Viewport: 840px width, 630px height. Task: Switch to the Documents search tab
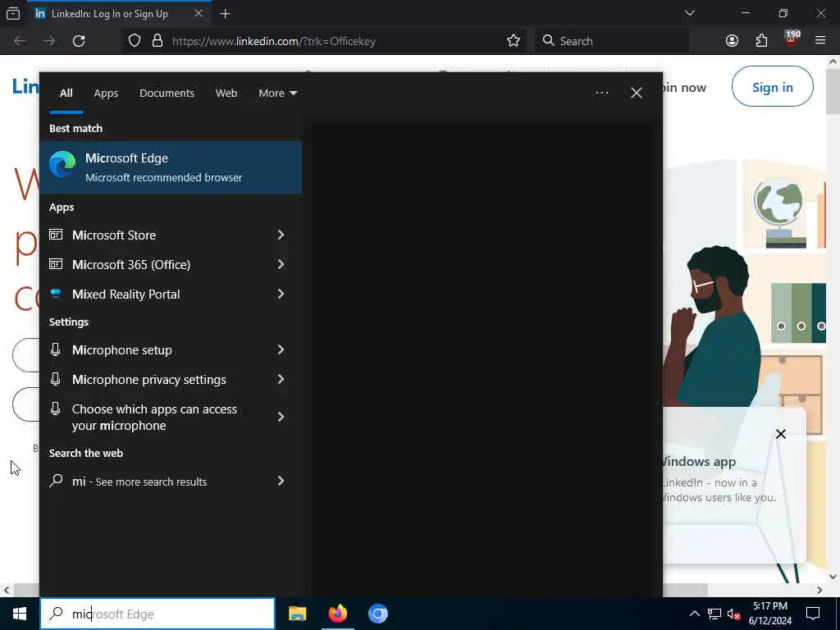tap(167, 93)
